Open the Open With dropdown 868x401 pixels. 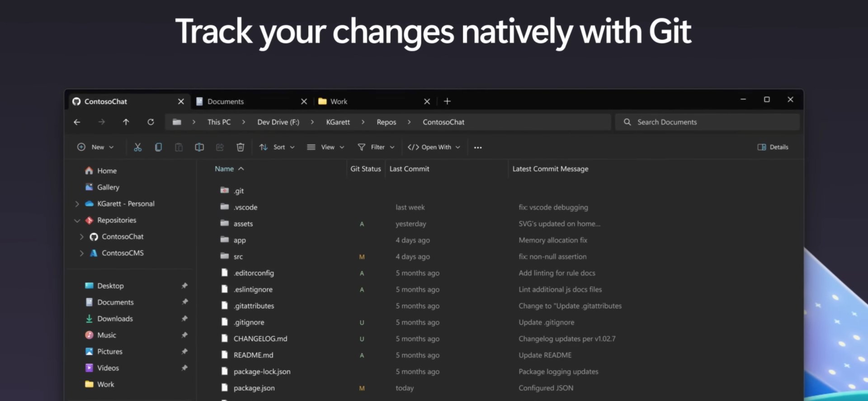click(434, 147)
